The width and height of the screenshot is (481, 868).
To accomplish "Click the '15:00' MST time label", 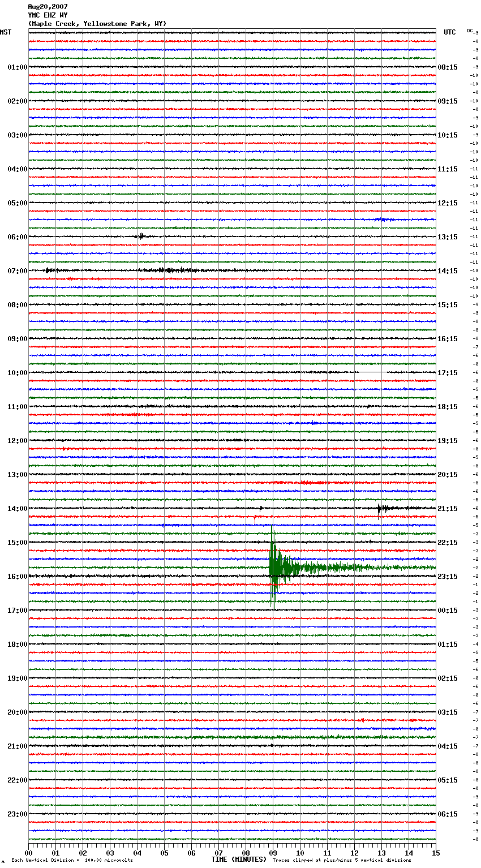I will pos(18,543).
